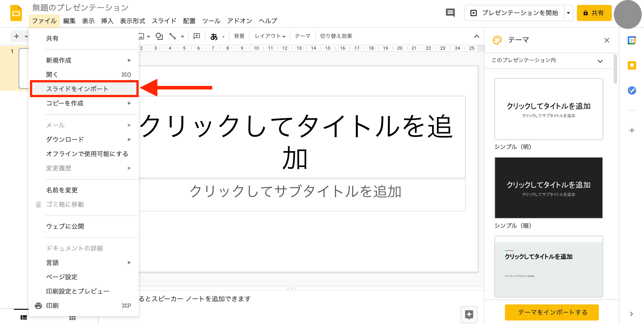Open the Google Keep sidebar icon
The height and width of the screenshot is (325, 644).
(x=632, y=65)
